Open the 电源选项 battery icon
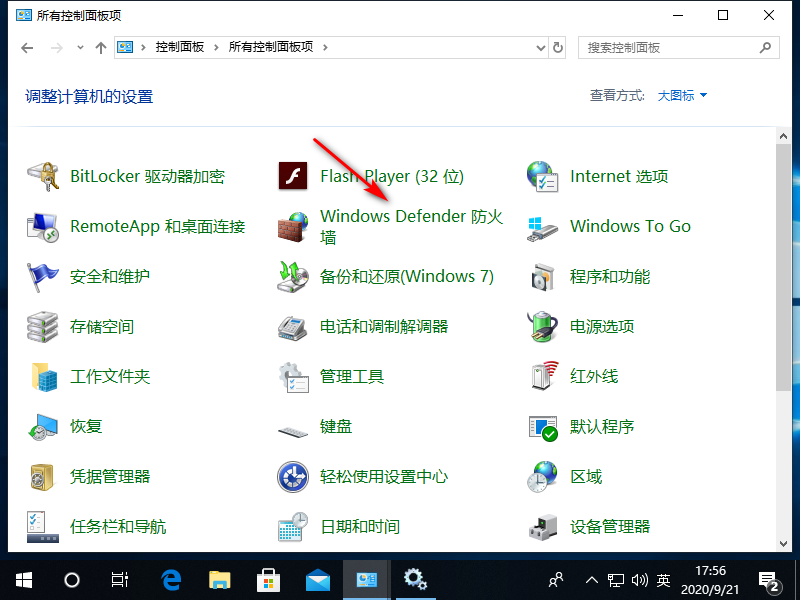The width and height of the screenshot is (800, 600). (541, 327)
